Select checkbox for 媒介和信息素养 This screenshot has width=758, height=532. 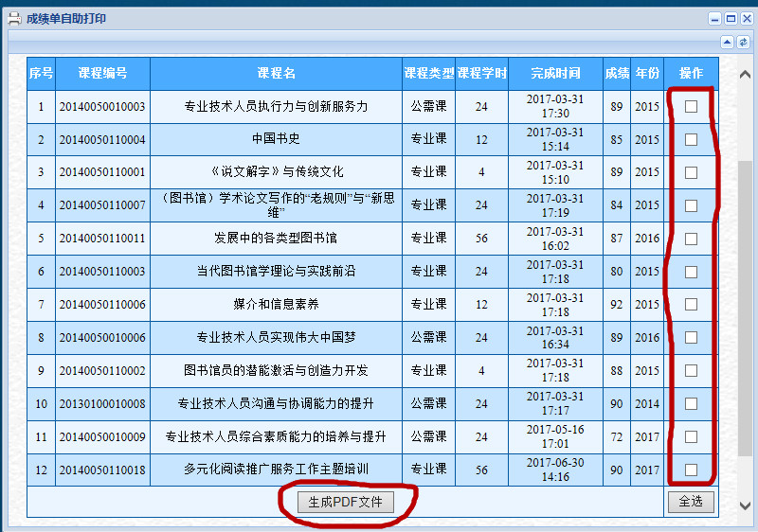pos(692,304)
